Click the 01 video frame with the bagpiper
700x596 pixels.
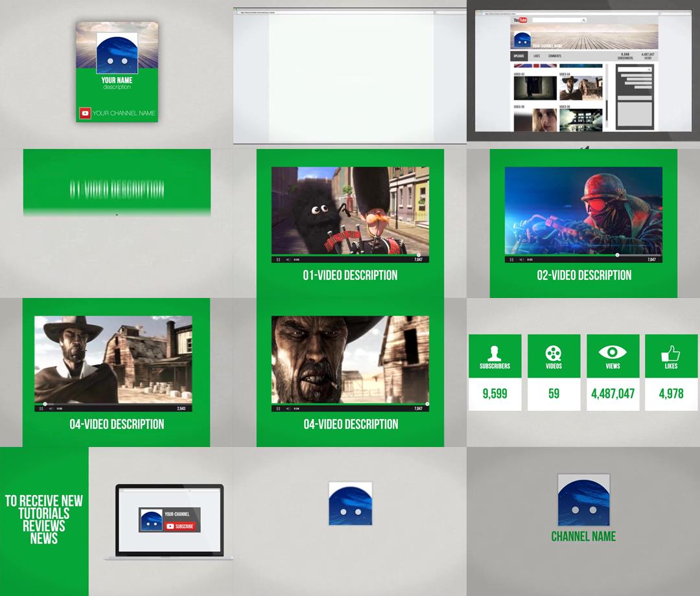[x=350, y=211]
